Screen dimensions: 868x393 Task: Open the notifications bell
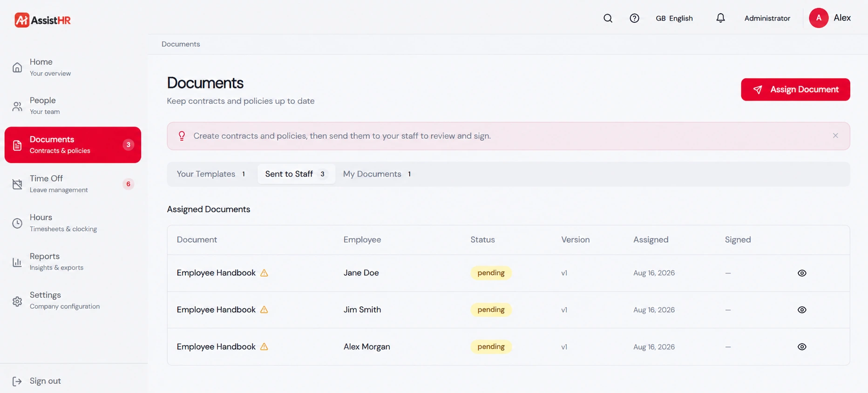click(x=720, y=18)
